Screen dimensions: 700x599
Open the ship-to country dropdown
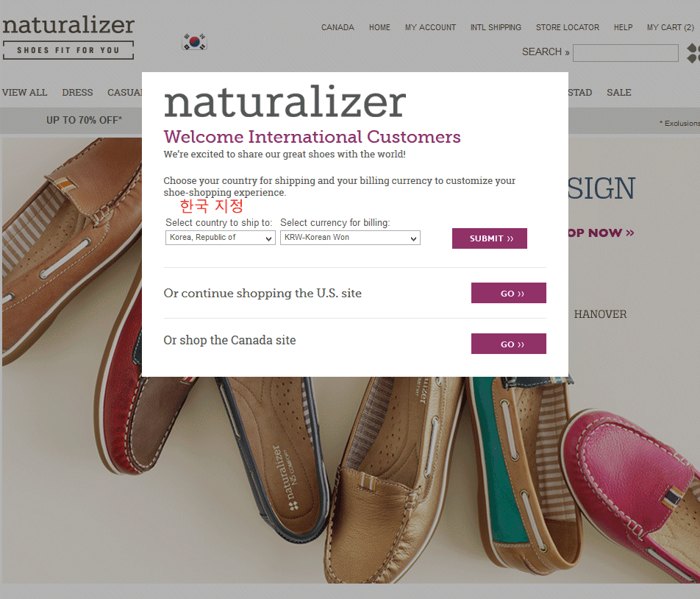(x=220, y=238)
